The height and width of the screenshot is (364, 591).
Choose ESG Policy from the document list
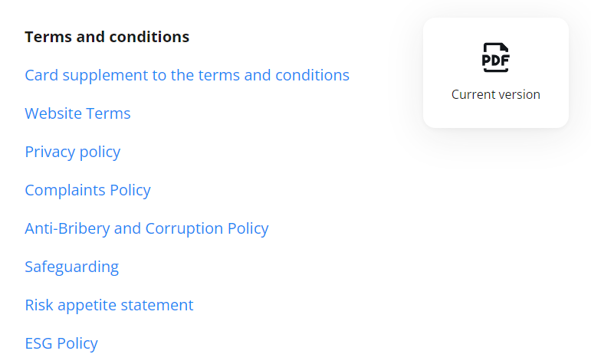[61, 343]
